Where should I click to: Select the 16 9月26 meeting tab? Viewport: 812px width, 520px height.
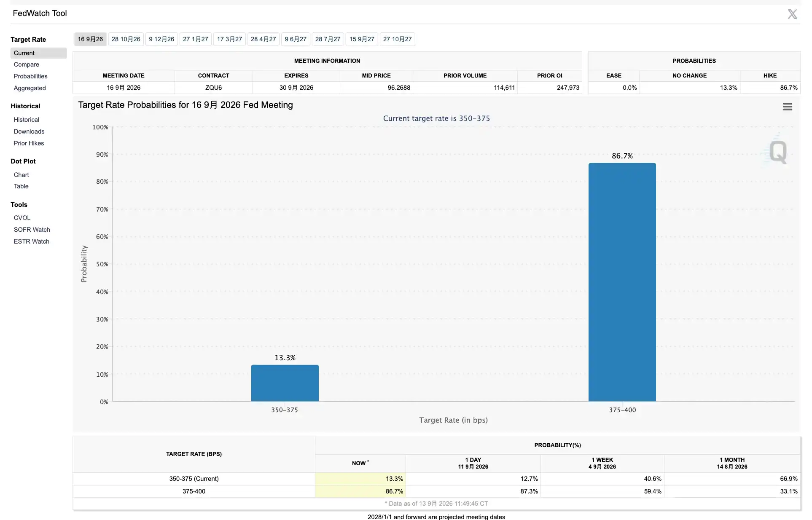point(90,39)
